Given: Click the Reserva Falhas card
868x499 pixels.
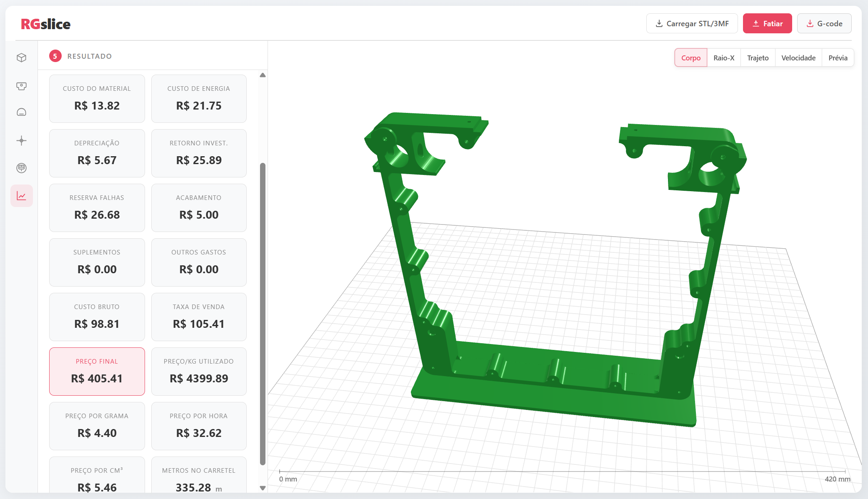Looking at the screenshot, I should [x=97, y=208].
